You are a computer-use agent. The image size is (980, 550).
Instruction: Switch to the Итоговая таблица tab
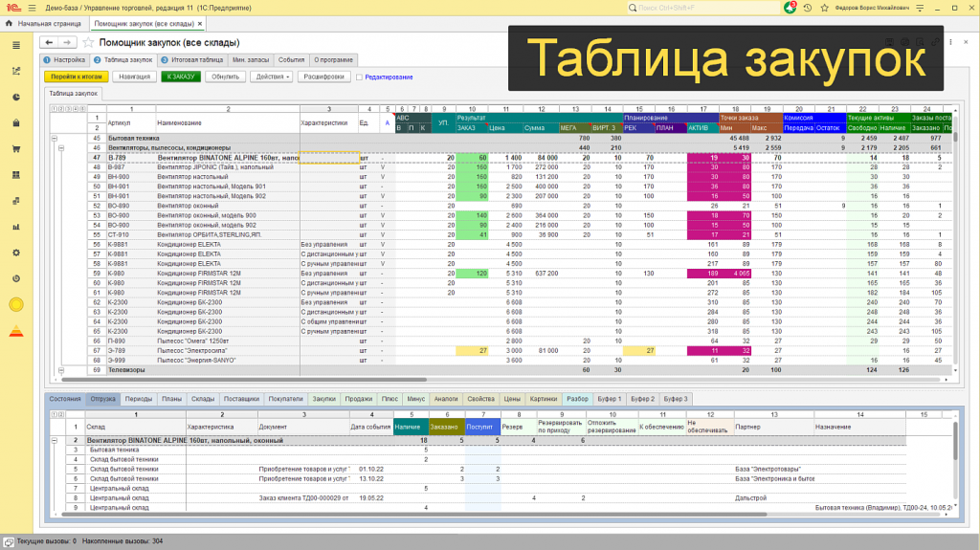click(x=191, y=60)
